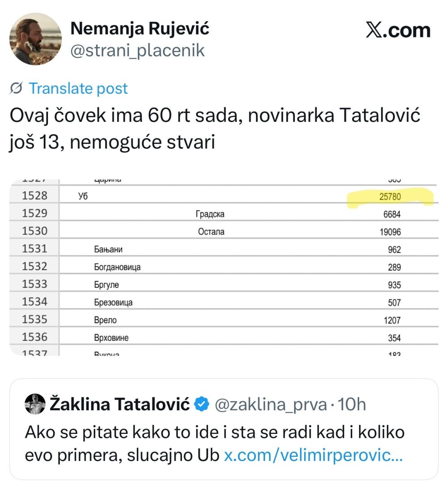Click the Градска cell in row 1529
Screen dimensions: 448x487
[210, 214]
